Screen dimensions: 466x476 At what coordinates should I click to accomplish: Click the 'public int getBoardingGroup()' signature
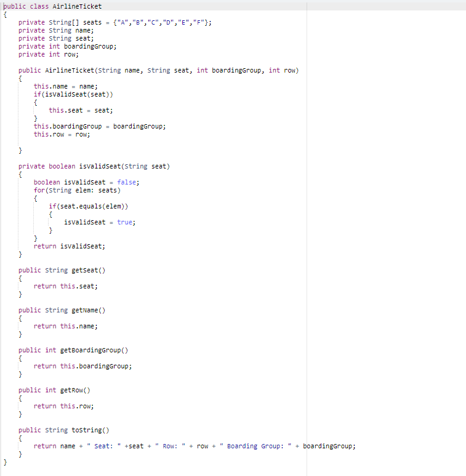point(73,351)
